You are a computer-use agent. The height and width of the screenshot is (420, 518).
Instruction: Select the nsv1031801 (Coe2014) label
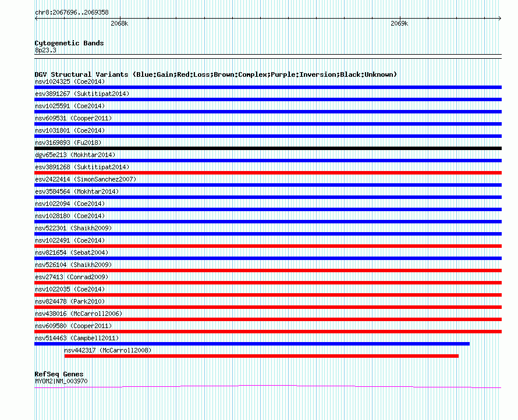point(70,130)
